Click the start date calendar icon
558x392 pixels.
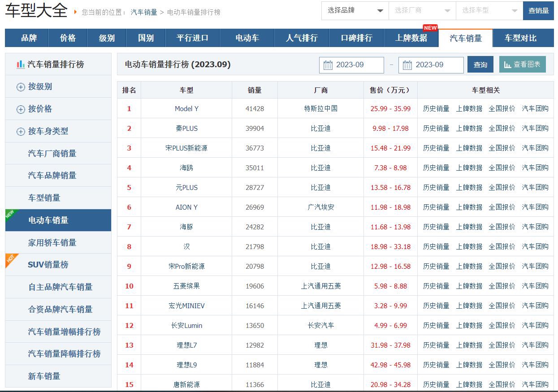point(328,65)
